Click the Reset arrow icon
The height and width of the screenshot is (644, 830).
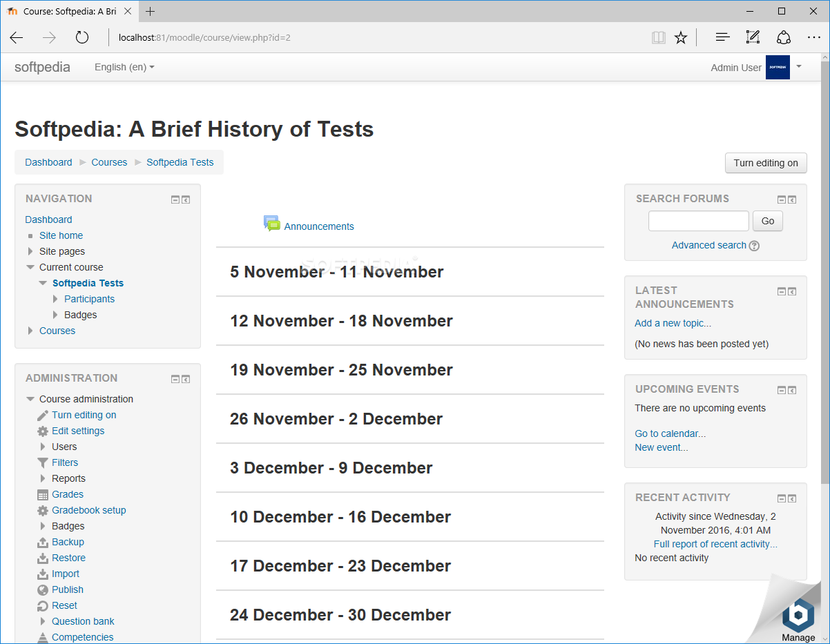[43, 605]
